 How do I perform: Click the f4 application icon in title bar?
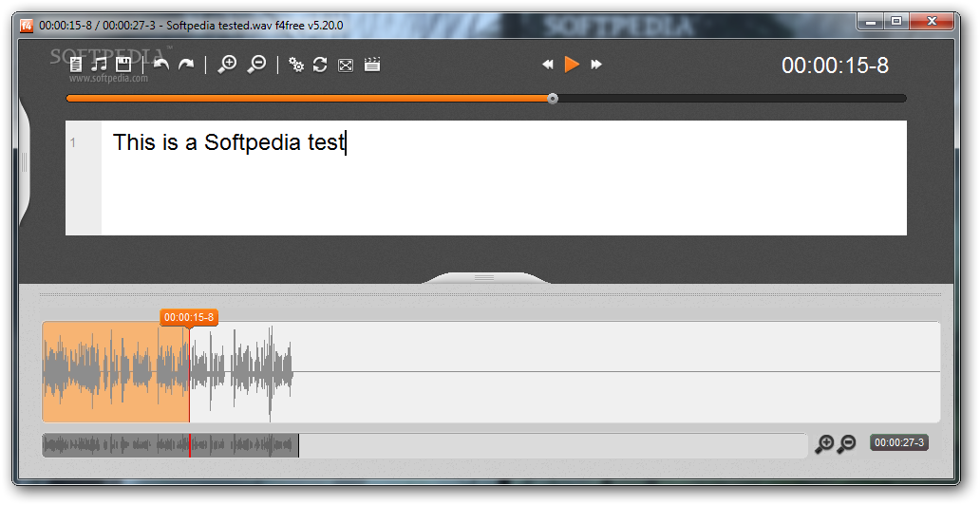(x=27, y=25)
